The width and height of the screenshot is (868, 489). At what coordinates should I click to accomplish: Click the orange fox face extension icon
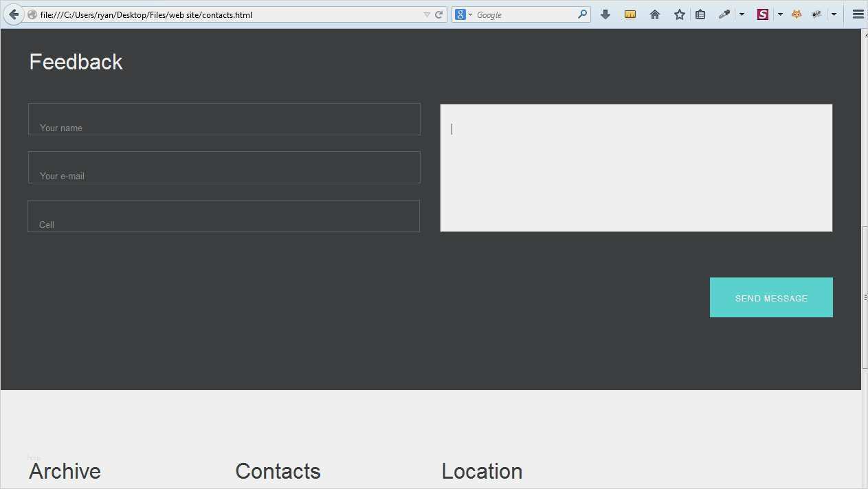click(x=797, y=14)
